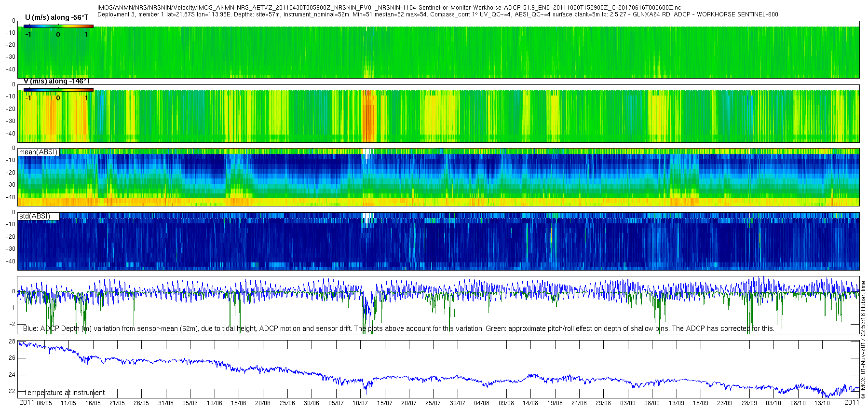868x410 pixels.
Task: Click the '20/07' date tick label
Action: pyautogui.click(x=409, y=403)
